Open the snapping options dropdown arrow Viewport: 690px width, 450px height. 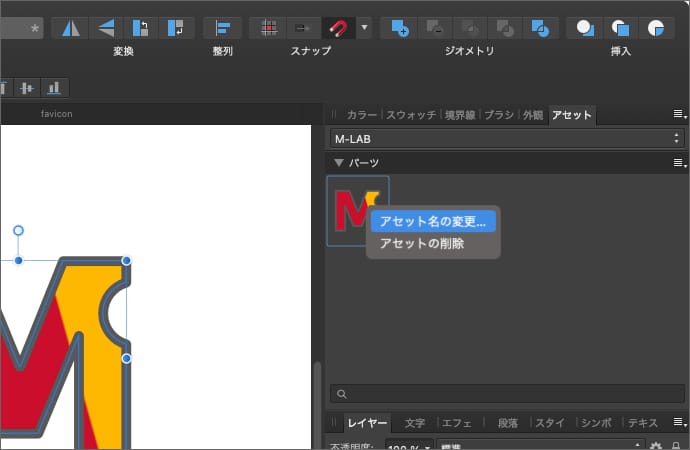point(363,28)
